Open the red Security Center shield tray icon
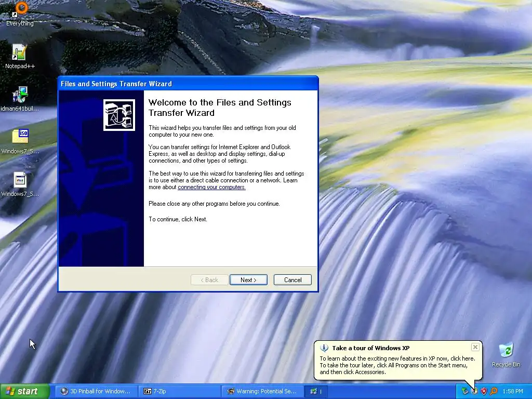 484,391
